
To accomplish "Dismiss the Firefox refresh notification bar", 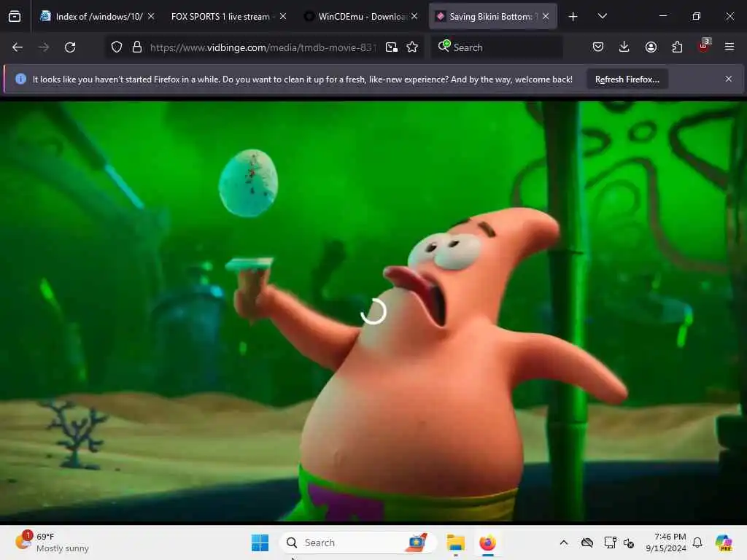I will 729,79.
